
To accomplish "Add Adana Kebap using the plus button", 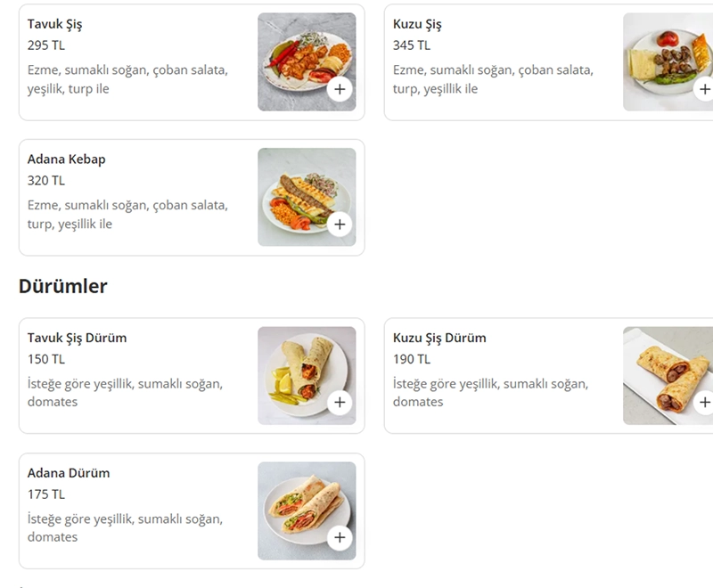I will click(340, 225).
